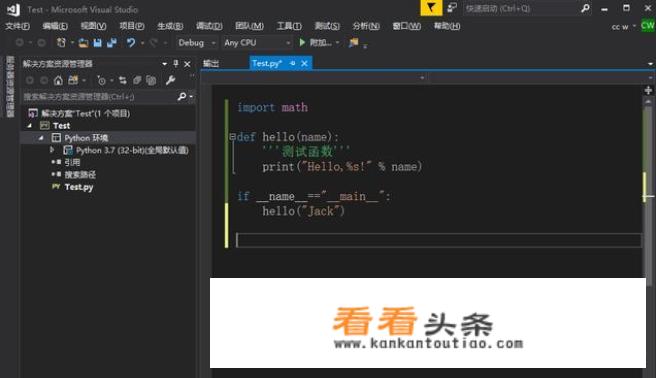Screen dimensions: 656x378
Task: Select the 引用 node
Action: click(72, 162)
